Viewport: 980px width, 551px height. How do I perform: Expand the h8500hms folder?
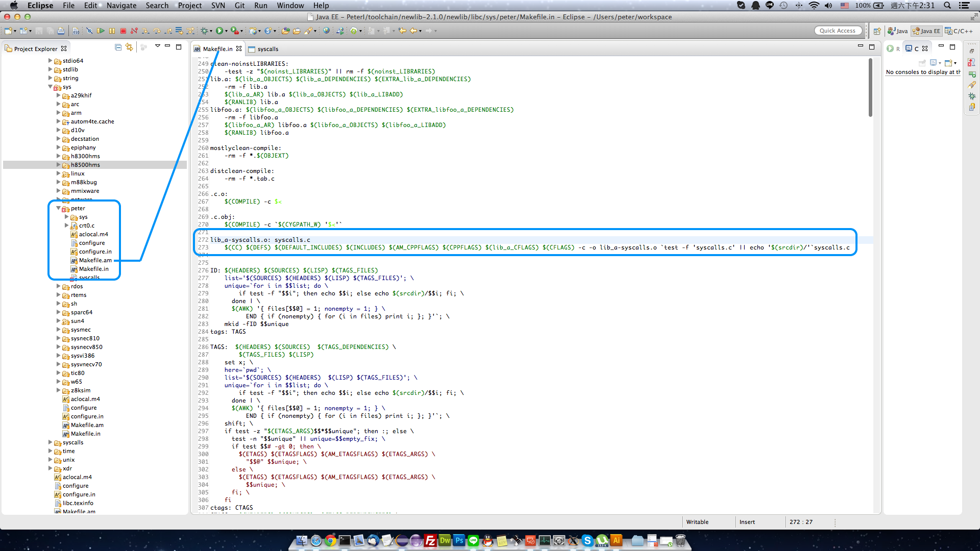pyautogui.click(x=59, y=165)
